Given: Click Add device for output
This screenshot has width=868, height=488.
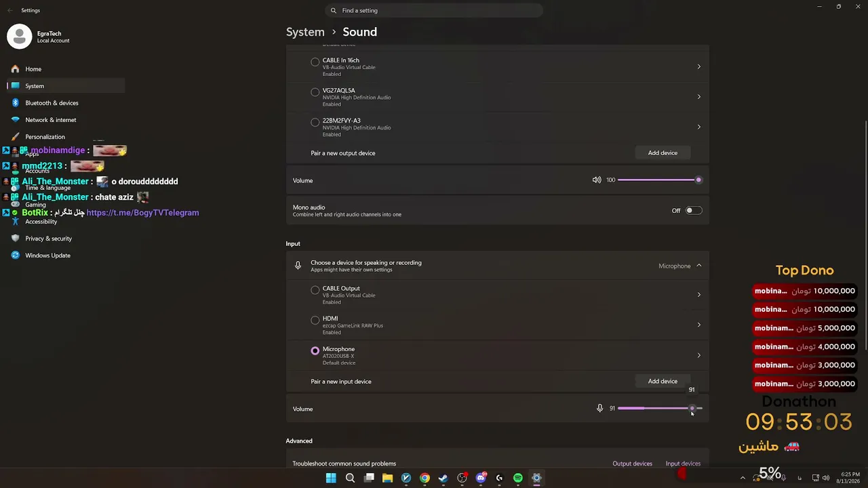Looking at the screenshot, I should (x=663, y=153).
